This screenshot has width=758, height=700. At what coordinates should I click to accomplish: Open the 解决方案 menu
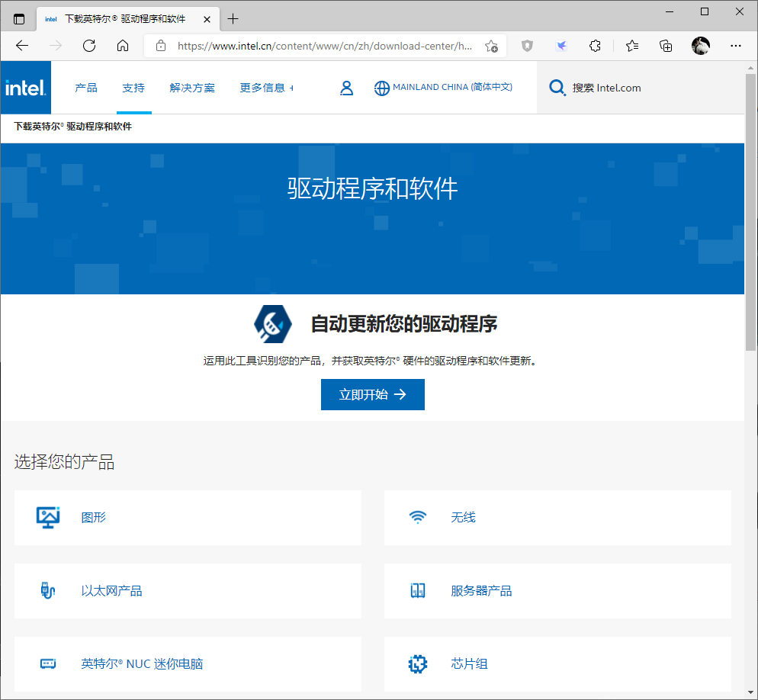click(192, 88)
